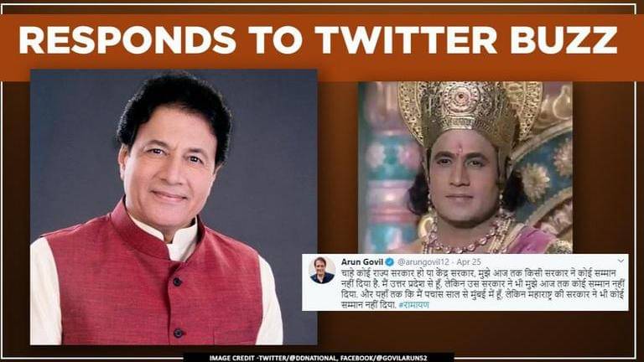Open the #रामायण hashtag link
Viewport: 644px width, 362px height.
pyautogui.click(x=413, y=305)
